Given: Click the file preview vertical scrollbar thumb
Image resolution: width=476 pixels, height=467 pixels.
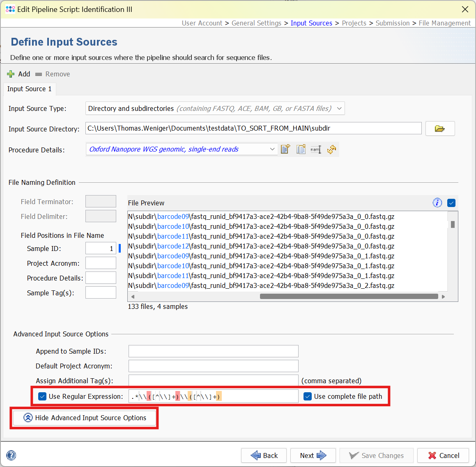Looking at the screenshot, I should point(452,224).
